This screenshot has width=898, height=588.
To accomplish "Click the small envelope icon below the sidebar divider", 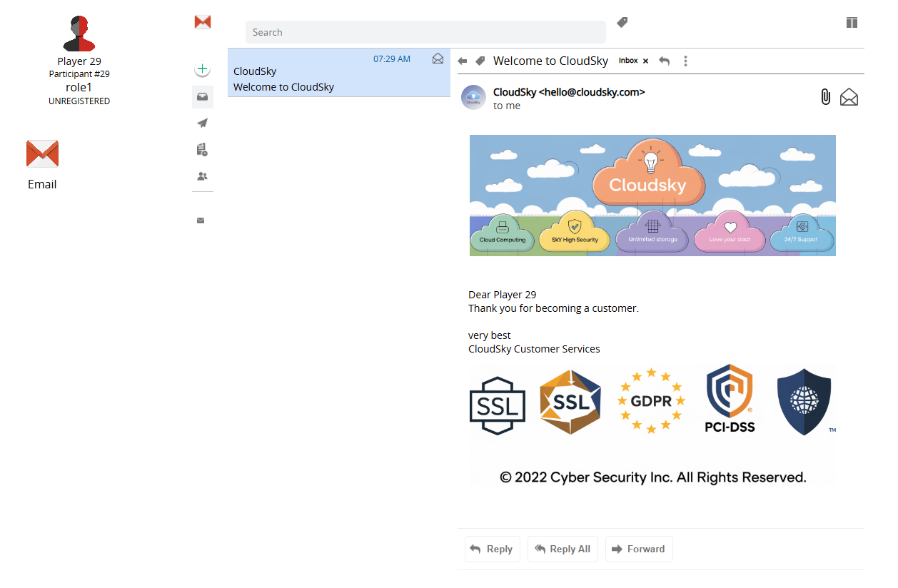I will point(201,220).
